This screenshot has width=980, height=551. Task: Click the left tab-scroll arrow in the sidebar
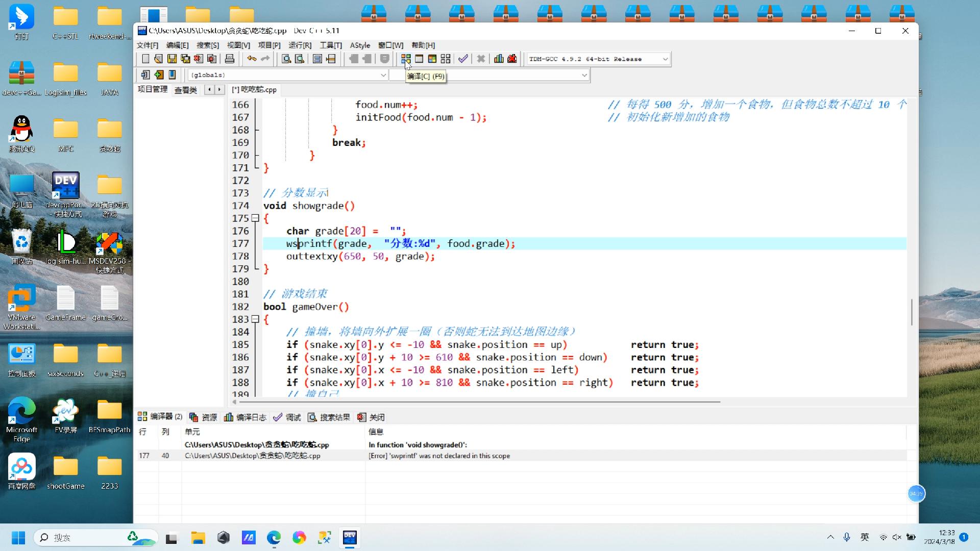pos(209,90)
